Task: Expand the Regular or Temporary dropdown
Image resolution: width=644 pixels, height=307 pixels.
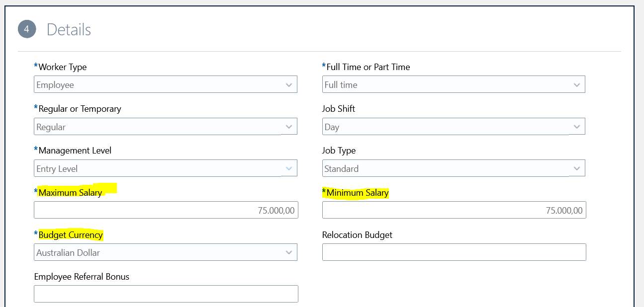Action: (x=289, y=126)
